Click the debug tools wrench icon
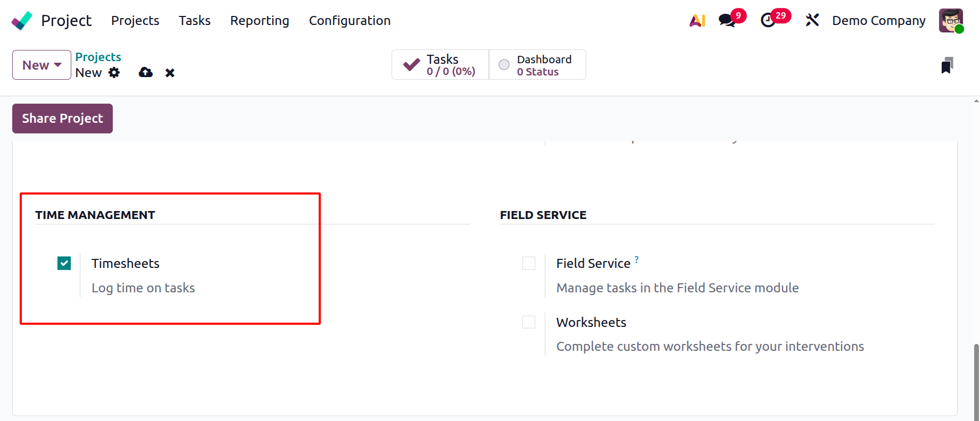980x421 pixels. click(812, 21)
